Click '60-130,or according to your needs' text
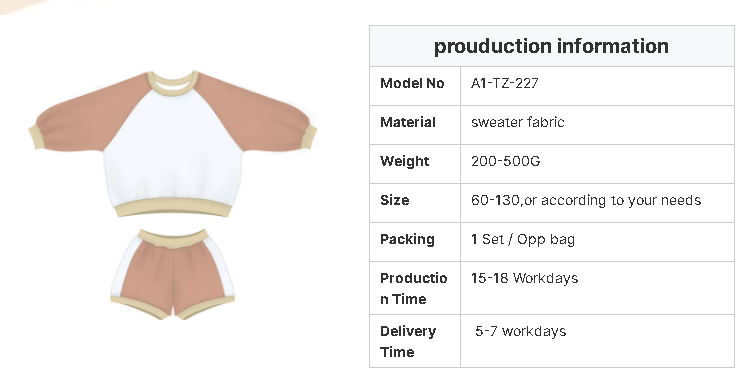 click(x=586, y=200)
